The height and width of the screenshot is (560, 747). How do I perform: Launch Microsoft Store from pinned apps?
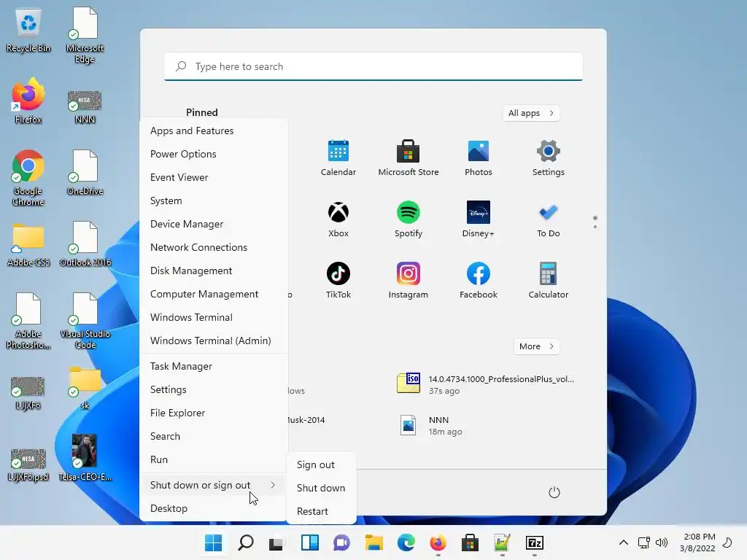[x=409, y=158]
